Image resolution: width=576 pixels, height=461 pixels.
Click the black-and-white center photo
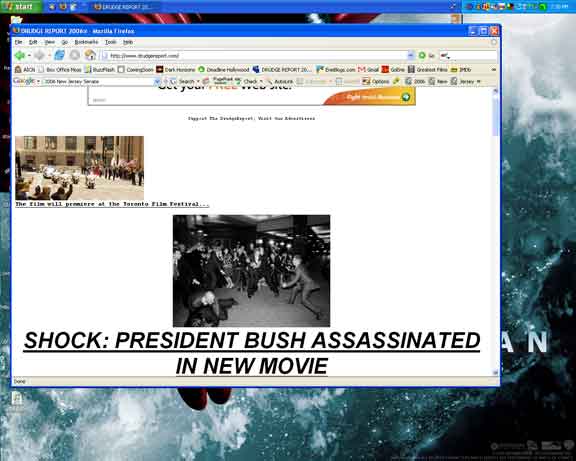tap(252, 271)
